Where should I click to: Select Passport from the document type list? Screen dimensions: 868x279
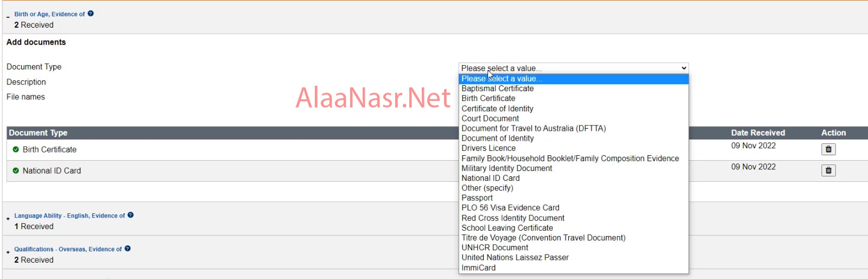tap(477, 198)
